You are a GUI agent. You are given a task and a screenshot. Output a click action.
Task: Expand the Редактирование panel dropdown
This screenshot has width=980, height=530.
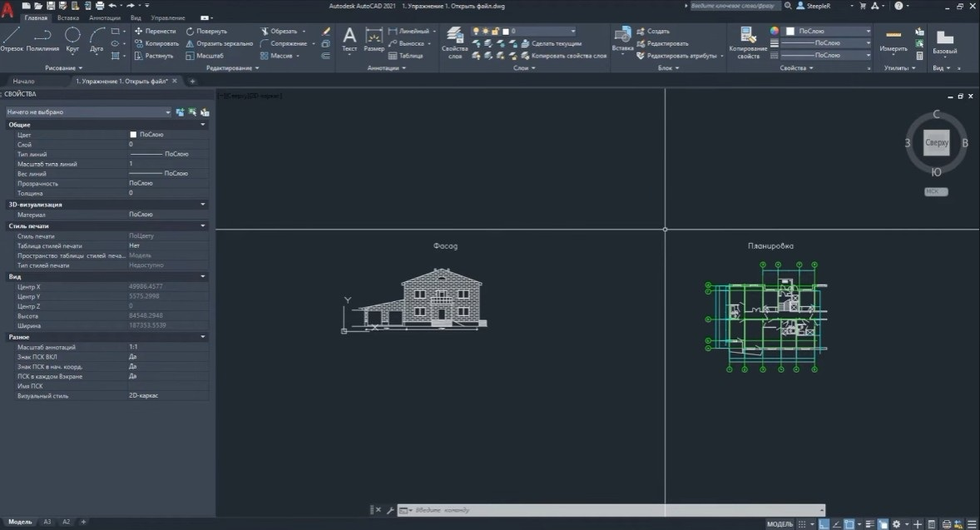(232, 68)
